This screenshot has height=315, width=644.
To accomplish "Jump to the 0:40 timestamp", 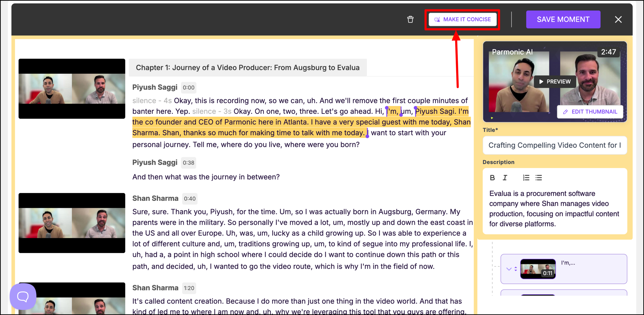I will point(189,199).
